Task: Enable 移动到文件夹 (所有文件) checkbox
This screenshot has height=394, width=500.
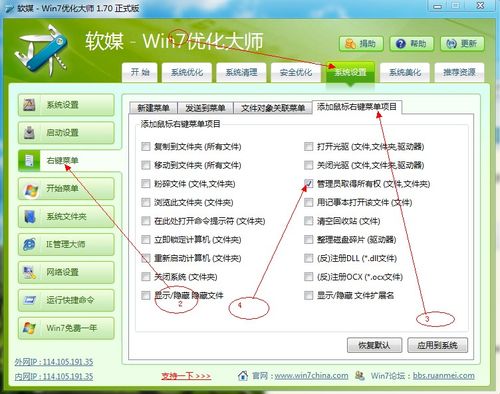Action: point(146,165)
